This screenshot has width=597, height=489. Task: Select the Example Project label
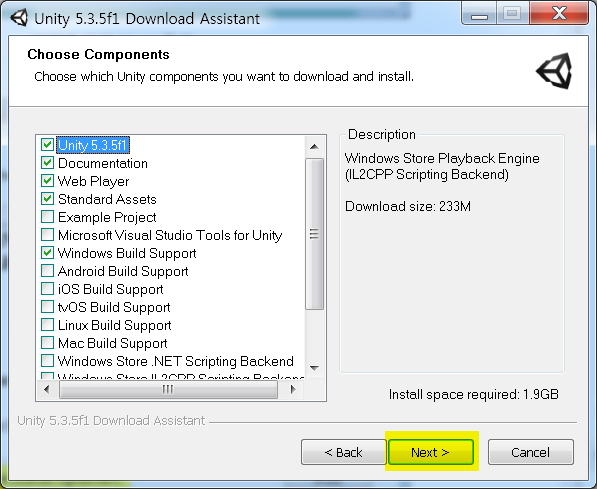[107, 217]
